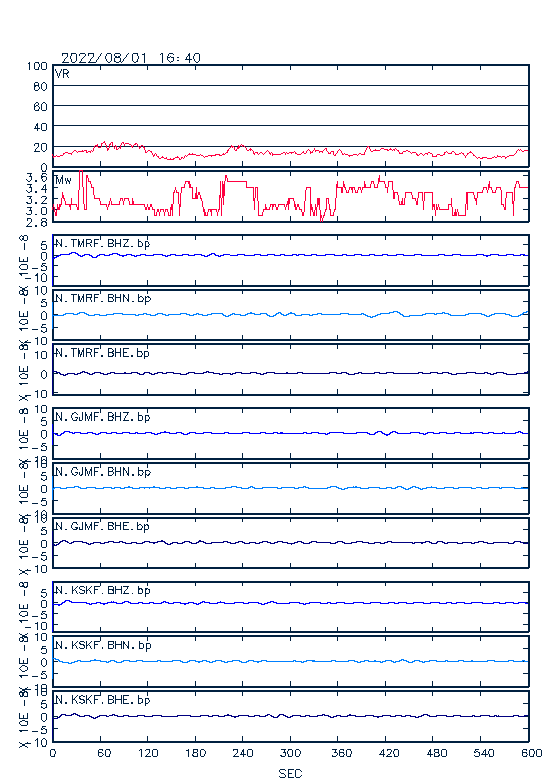Click the 100 label on the VR axis
554x781 pixels.
click(x=37, y=66)
